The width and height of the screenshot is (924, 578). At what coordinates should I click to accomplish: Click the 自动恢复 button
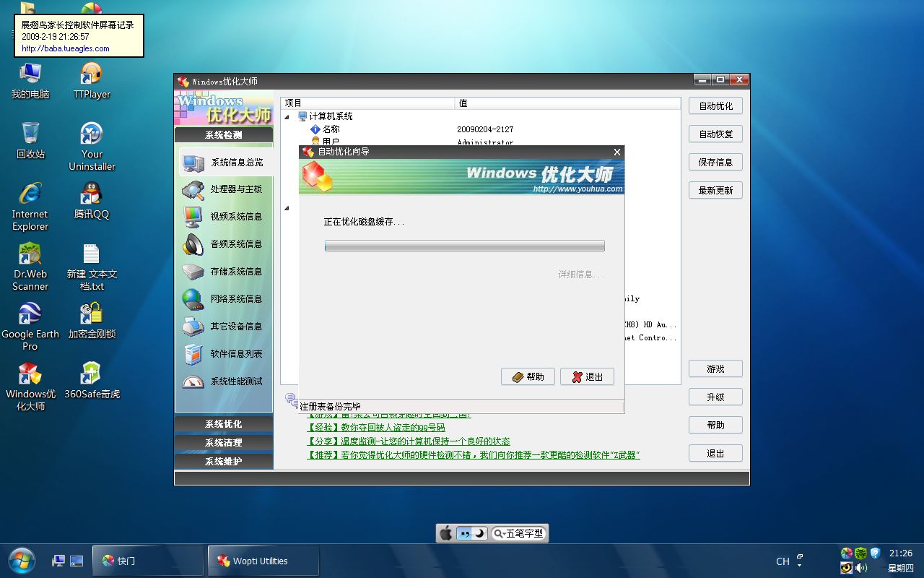[x=715, y=134]
